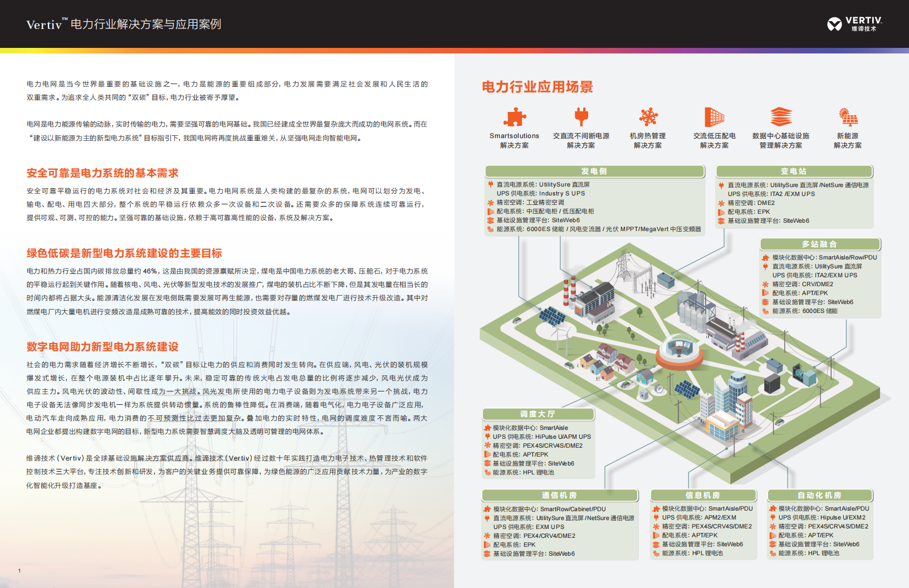Viewport: 909px width, 588px height.
Task: Select the 发电侧 section header
Action: point(594,171)
